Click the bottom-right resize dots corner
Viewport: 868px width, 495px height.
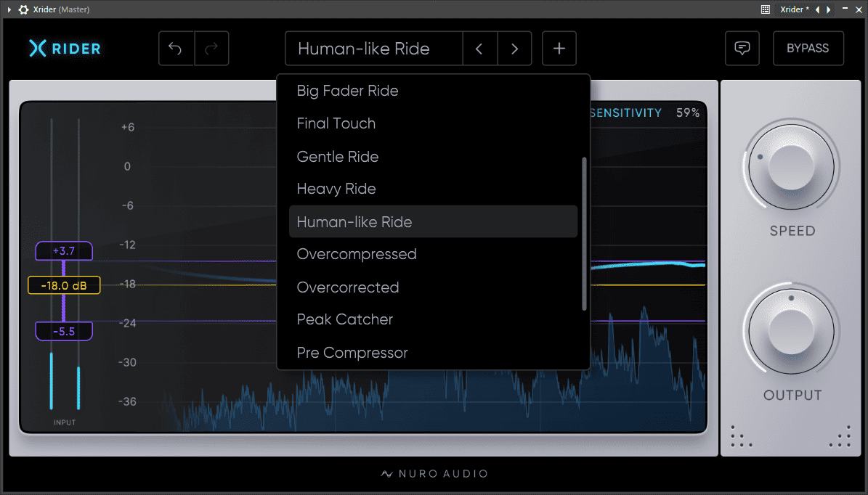pos(840,437)
